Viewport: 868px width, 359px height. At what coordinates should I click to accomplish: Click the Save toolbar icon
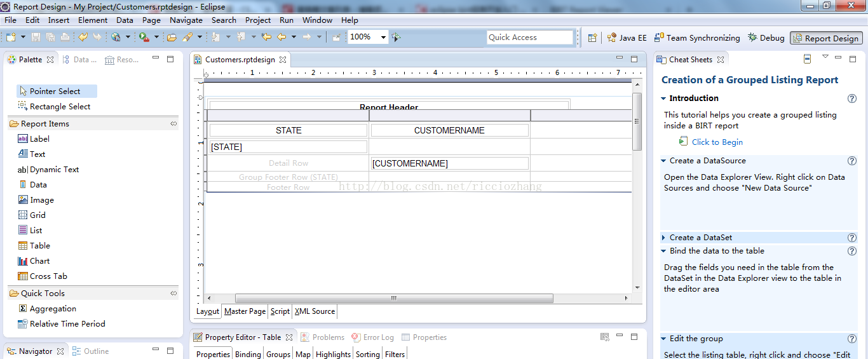[36, 37]
